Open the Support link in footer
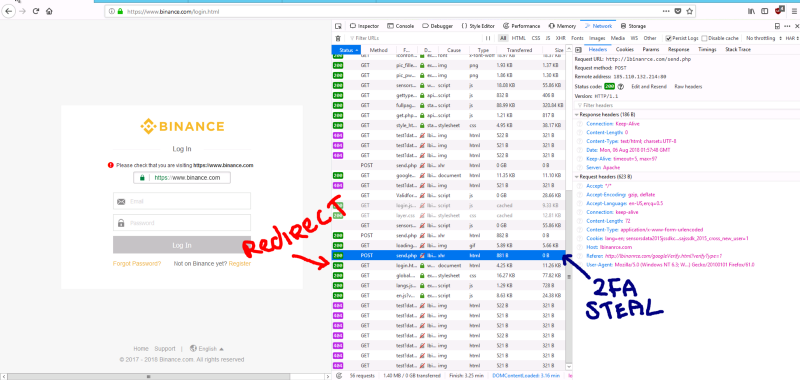 pos(165,349)
